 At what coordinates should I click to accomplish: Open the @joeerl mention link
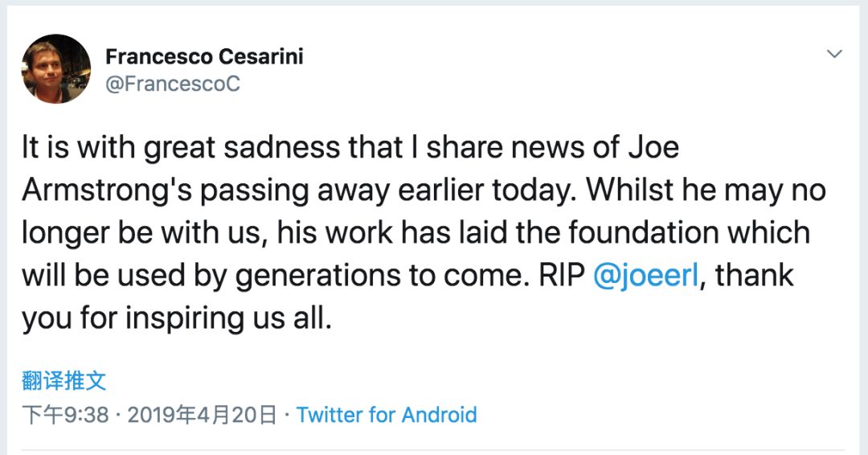[x=645, y=275]
